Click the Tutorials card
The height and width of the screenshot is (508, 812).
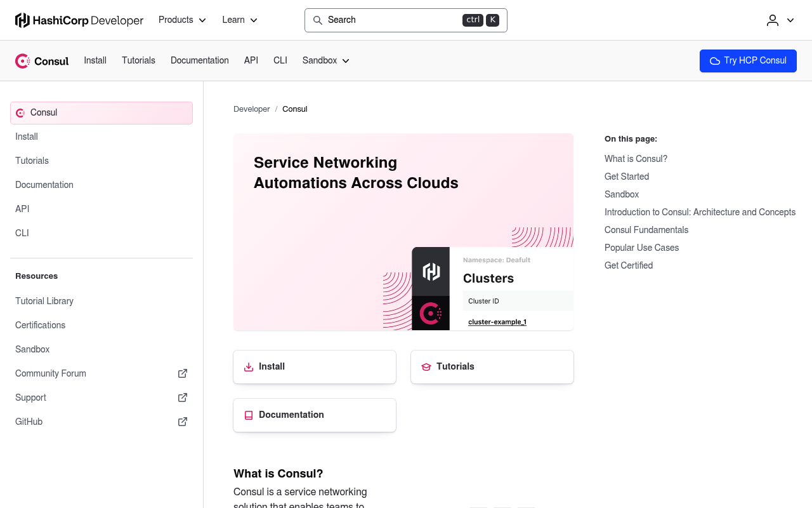pos(492,367)
